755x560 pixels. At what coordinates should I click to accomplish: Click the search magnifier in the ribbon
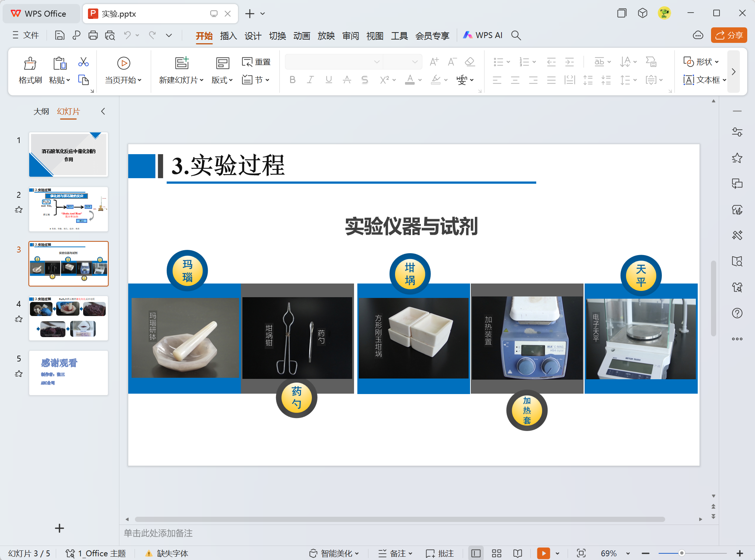coord(516,35)
